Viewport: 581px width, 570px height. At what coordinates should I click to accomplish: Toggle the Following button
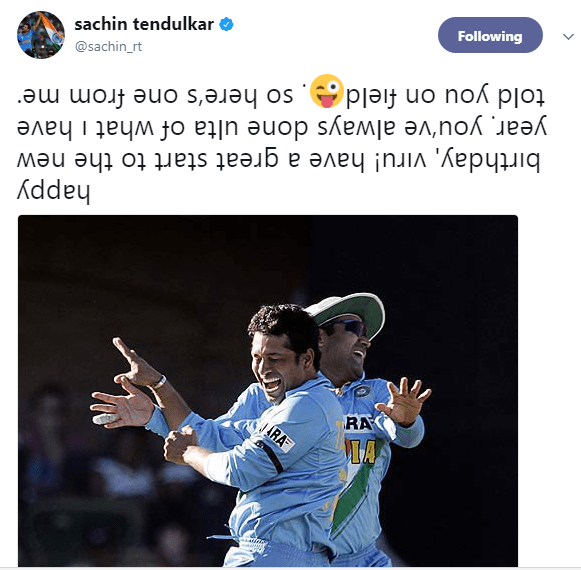click(490, 35)
